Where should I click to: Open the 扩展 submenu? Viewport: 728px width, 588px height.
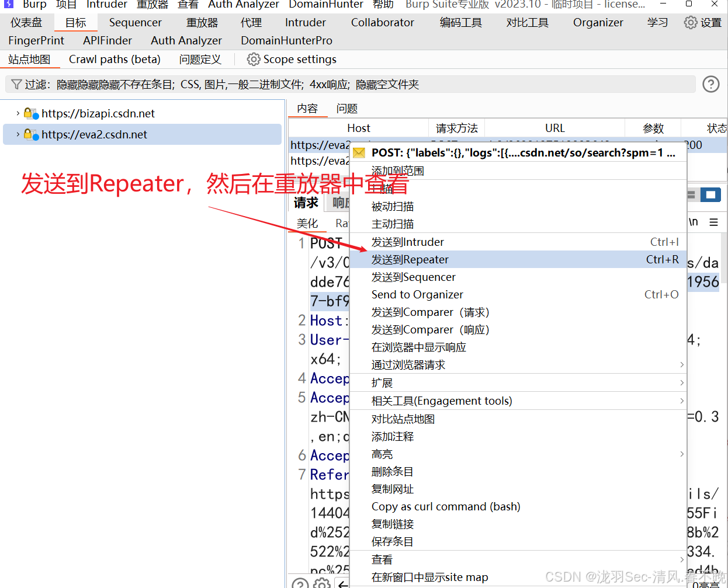518,382
